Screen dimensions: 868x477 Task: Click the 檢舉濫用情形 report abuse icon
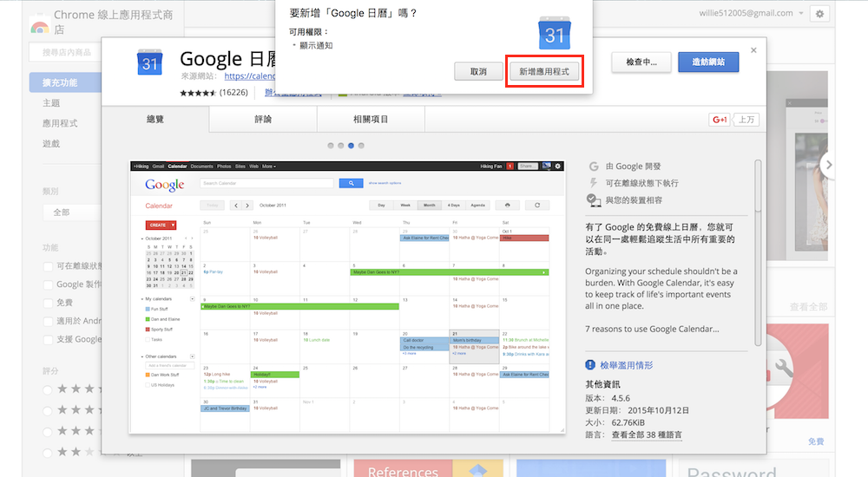tap(591, 365)
